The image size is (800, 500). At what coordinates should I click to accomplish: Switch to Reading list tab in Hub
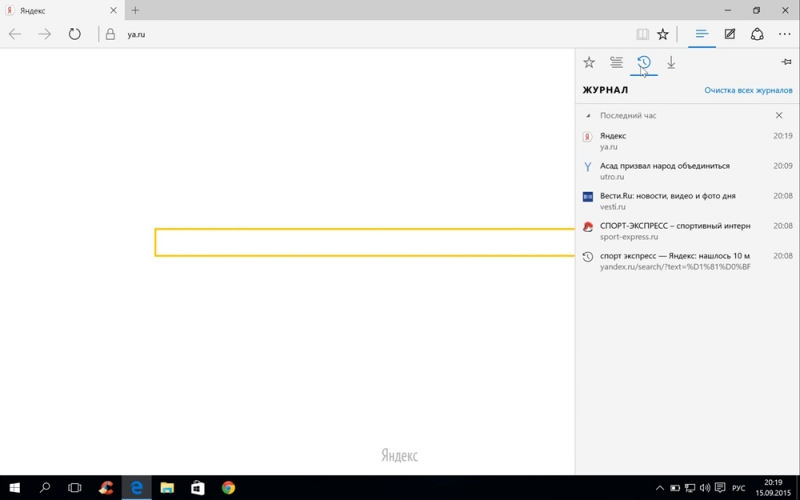616,62
